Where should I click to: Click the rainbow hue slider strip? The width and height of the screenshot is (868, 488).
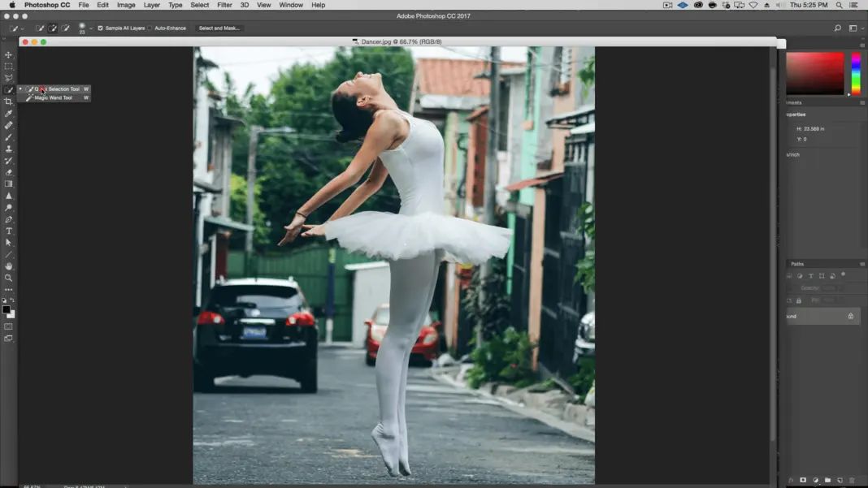click(856, 74)
